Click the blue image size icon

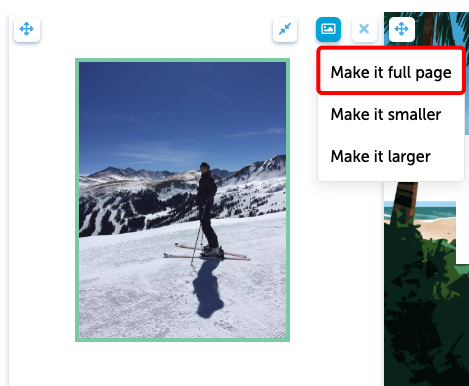[328, 29]
